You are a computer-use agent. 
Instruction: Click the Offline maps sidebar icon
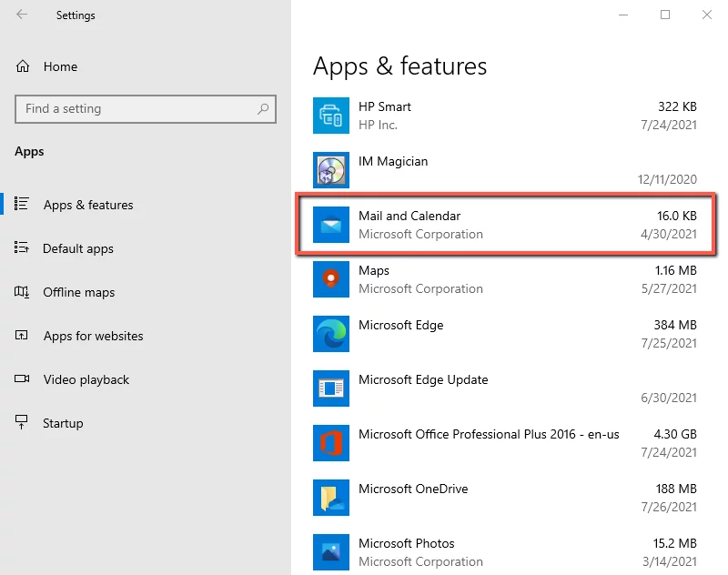21,291
